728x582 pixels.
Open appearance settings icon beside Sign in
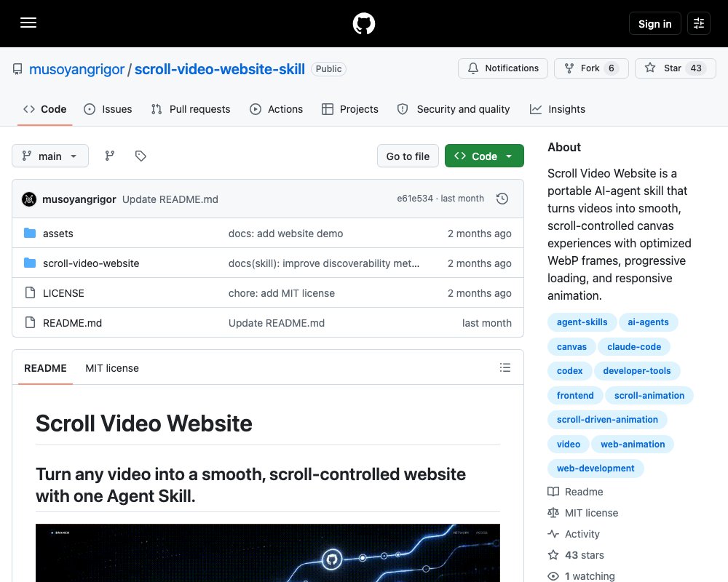click(698, 23)
